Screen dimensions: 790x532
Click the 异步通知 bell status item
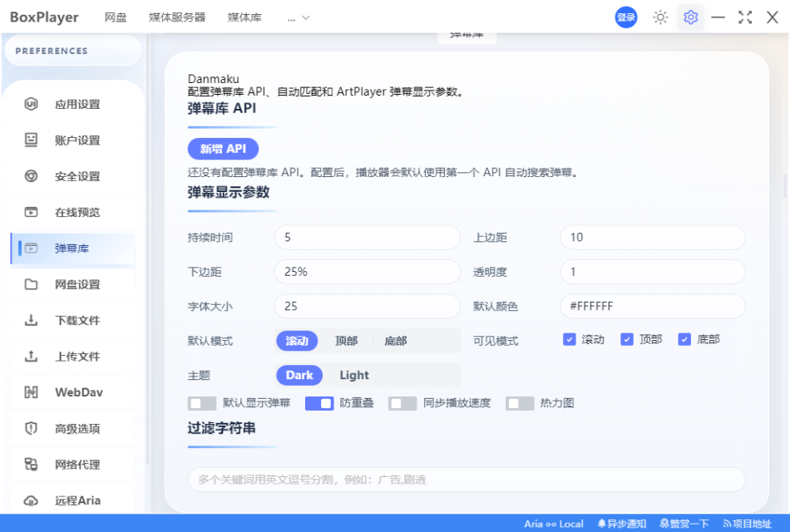pyautogui.click(x=622, y=524)
